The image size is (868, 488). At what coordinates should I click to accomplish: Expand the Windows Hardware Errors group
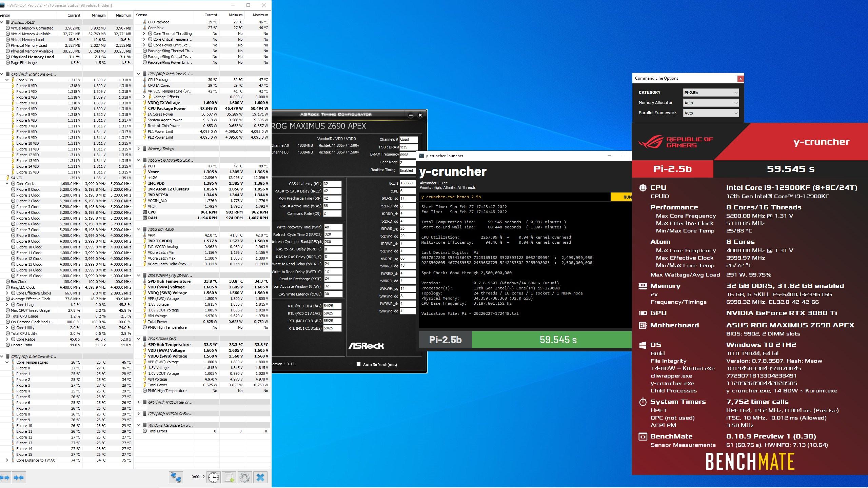coord(139,425)
